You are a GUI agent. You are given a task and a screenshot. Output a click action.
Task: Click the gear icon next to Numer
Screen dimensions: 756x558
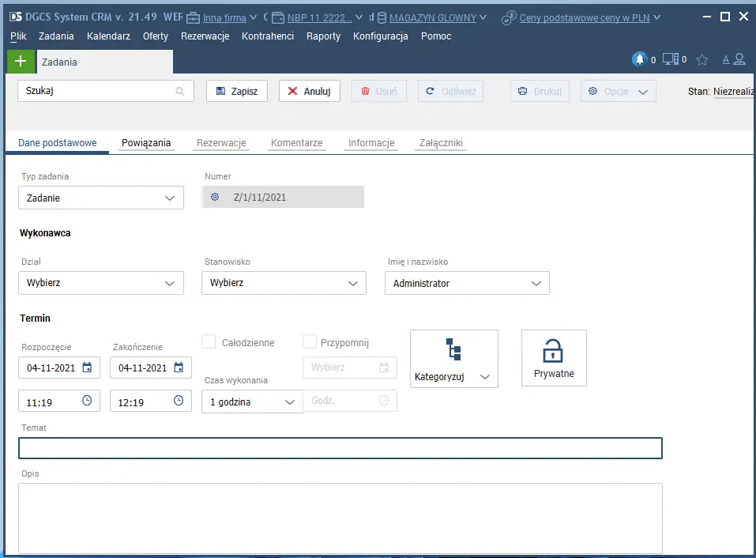215,197
